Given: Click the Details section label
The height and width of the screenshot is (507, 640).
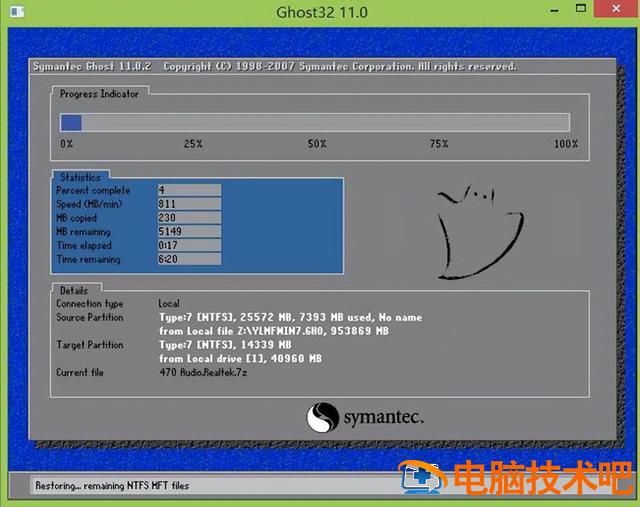Looking at the screenshot, I should (x=75, y=289).
